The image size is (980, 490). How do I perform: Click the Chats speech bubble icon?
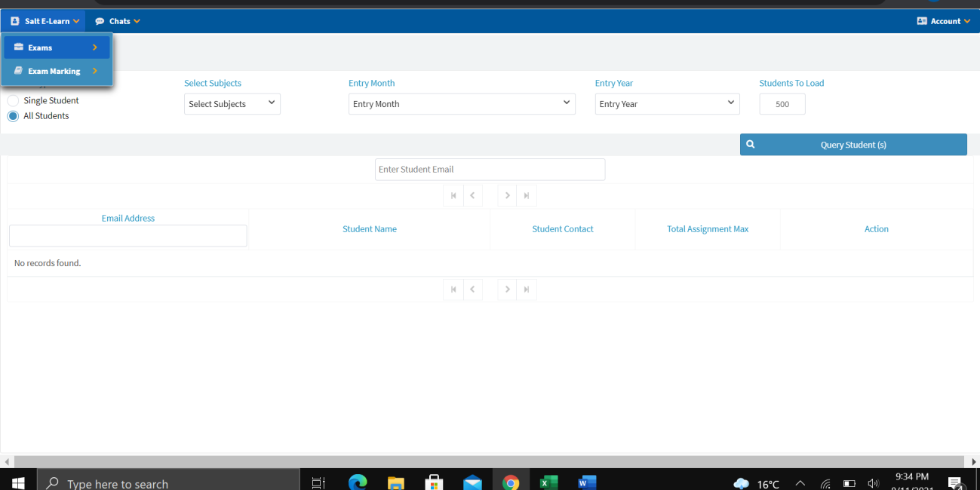click(100, 21)
